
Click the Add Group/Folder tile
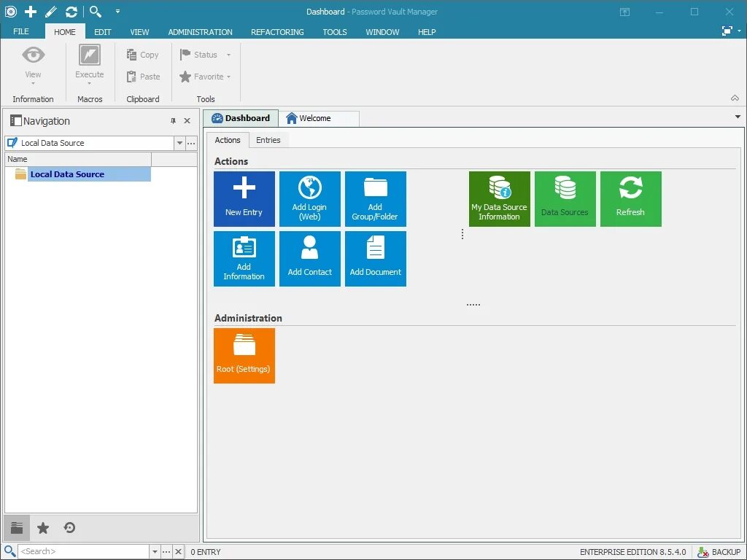(376, 199)
